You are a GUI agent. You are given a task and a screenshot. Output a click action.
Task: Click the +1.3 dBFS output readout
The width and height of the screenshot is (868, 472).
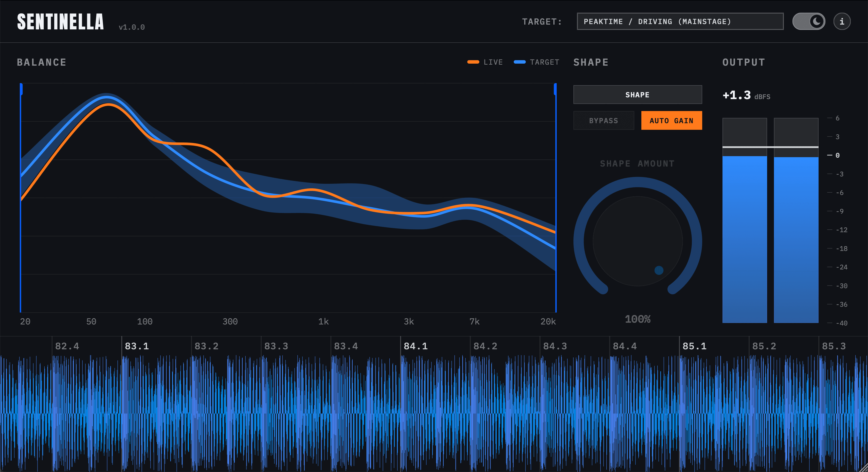click(x=746, y=95)
